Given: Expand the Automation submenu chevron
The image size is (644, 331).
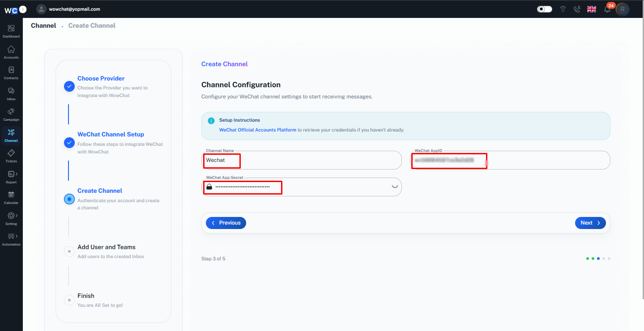Looking at the screenshot, I should (17, 236).
